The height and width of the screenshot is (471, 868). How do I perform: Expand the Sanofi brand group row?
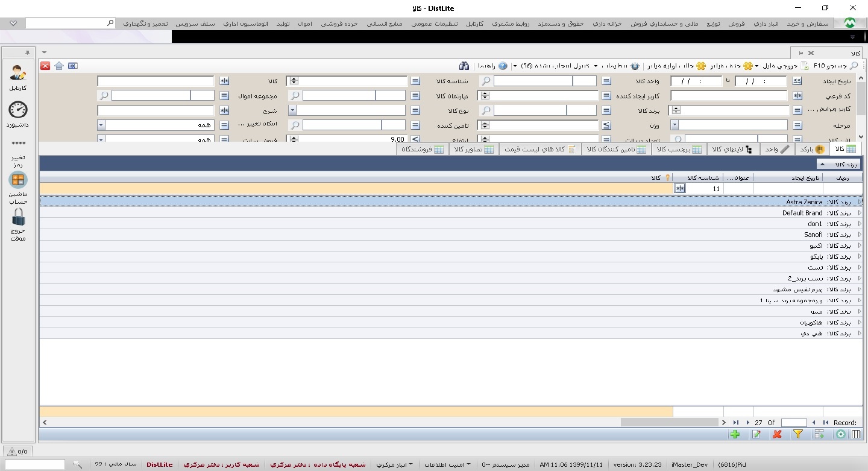(859, 235)
